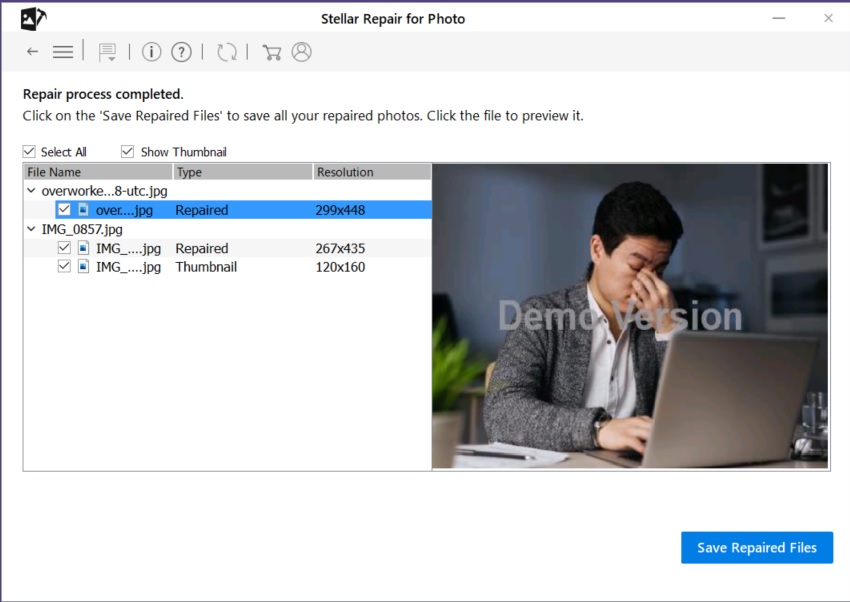Image resolution: width=850 pixels, height=602 pixels.
Task: Click Repaired type in the 267x435 row
Action: pyautogui.click(x=202, y=249)
